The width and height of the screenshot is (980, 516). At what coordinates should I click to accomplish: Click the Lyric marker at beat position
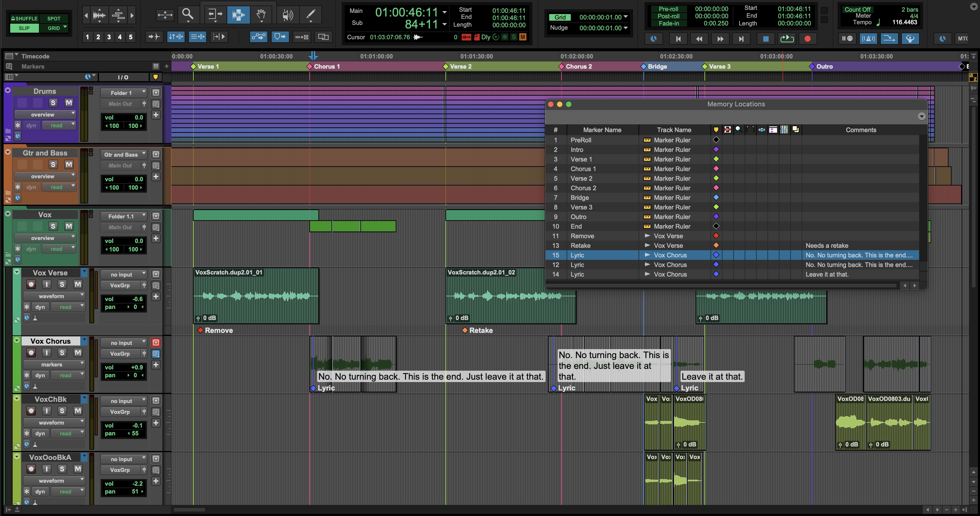313,388
